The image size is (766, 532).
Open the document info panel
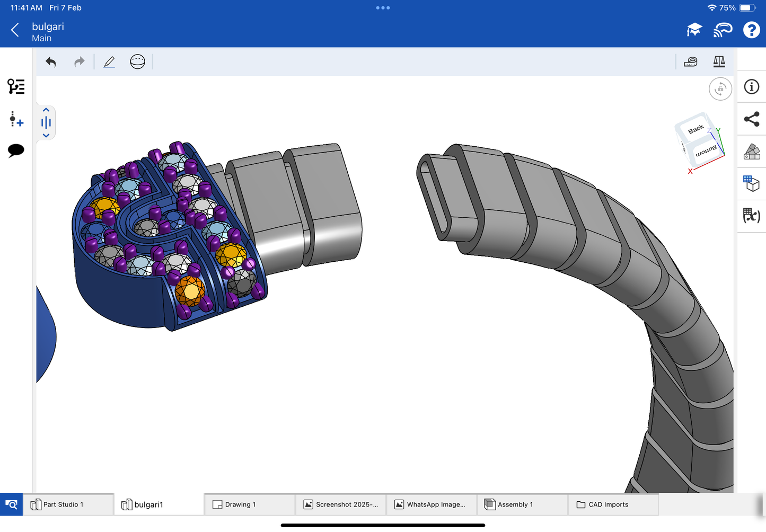751,87
